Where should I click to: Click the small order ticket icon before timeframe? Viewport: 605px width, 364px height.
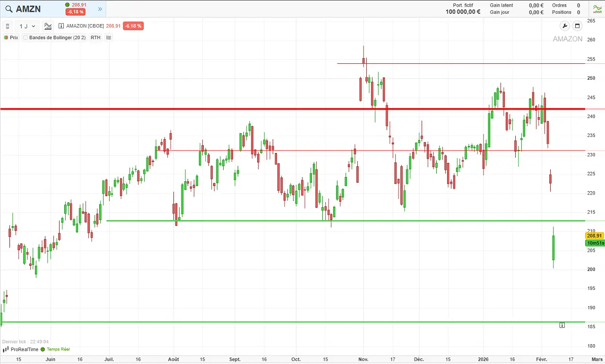click(8, 26)
